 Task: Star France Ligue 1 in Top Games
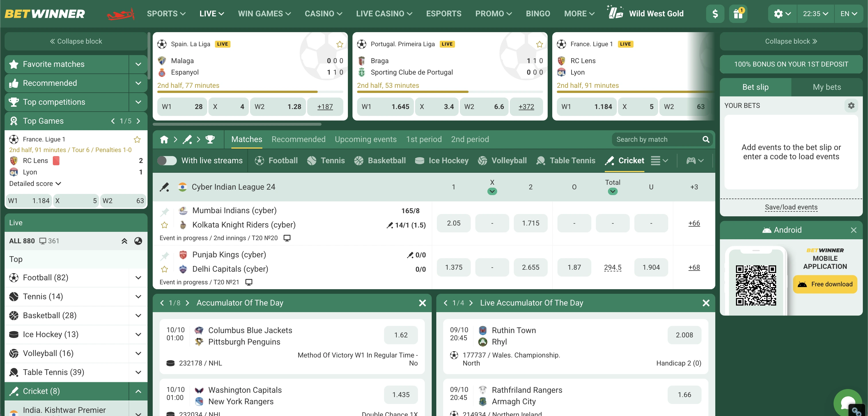pyautogui.click(x=137, y=139)
